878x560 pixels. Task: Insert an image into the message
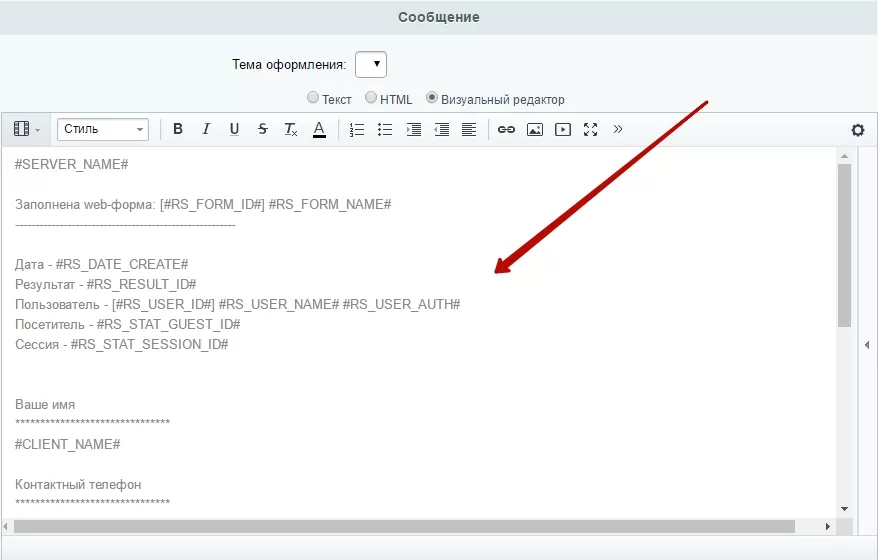coord(535,129)
